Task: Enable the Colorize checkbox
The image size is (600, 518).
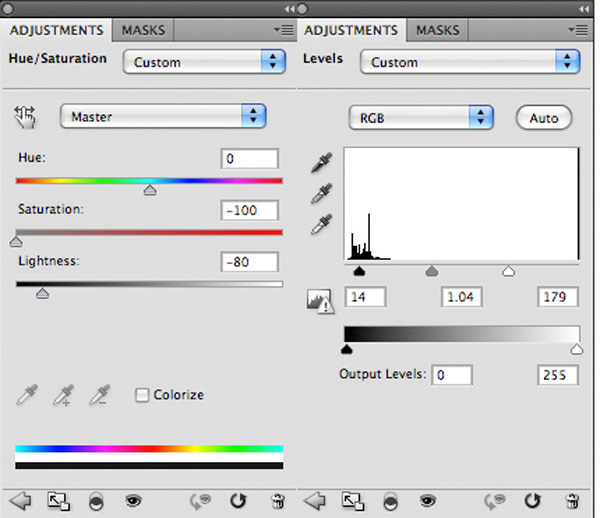Action: click(x=142, y=395)
